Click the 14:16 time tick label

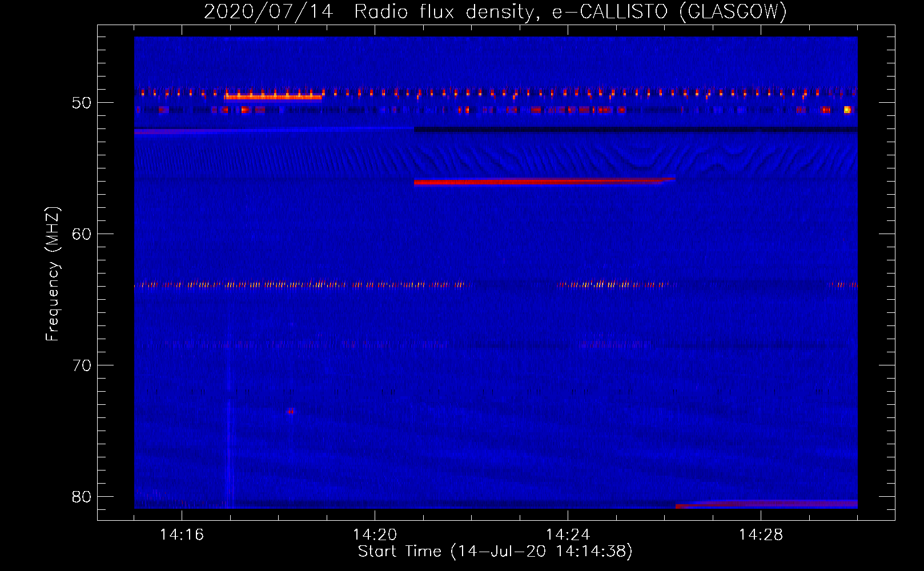tap(182, 535)
